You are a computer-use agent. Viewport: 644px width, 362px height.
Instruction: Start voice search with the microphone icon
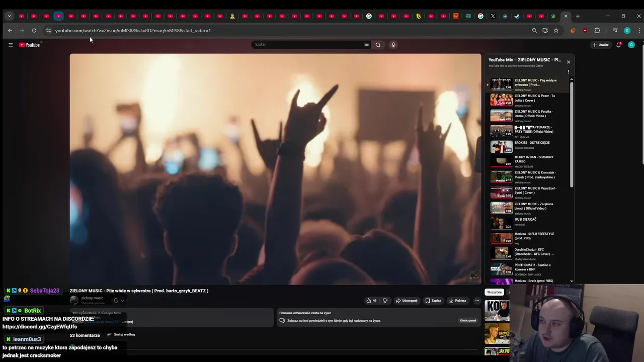pyautogui.click(x=393, y=45)
